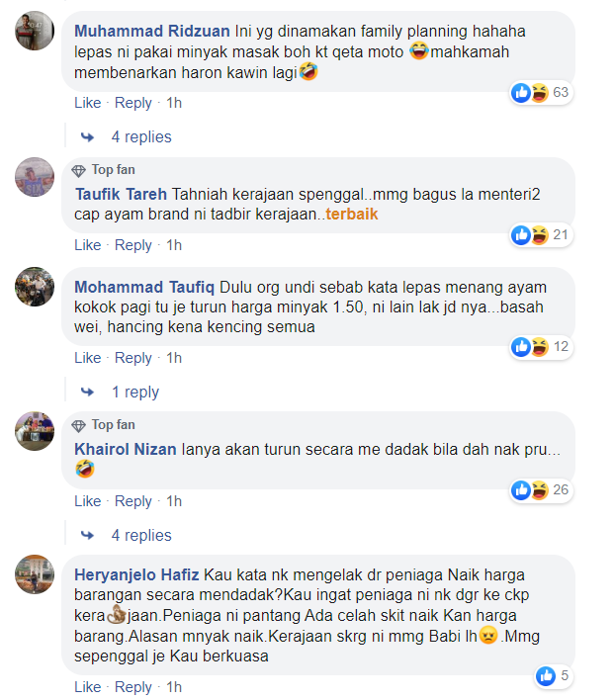Open Mohammad Taufiq's profile picture

pyautogui.click(x=35, y=287)
